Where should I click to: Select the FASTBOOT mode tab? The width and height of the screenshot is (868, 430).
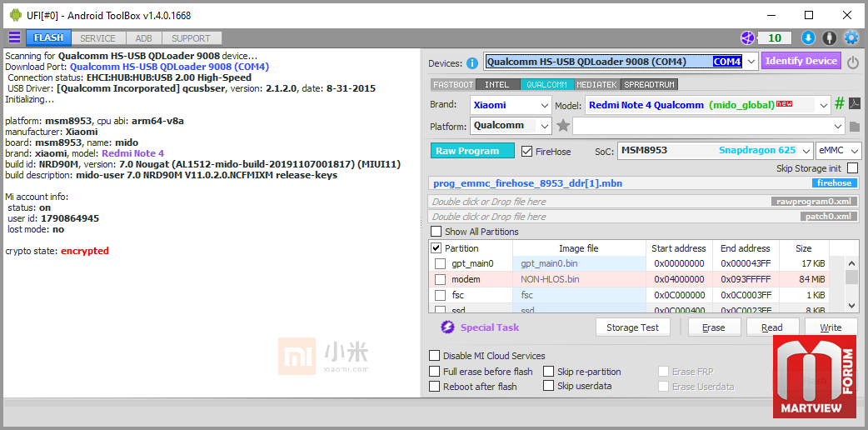pyautogui.click(x=453, y=85)
